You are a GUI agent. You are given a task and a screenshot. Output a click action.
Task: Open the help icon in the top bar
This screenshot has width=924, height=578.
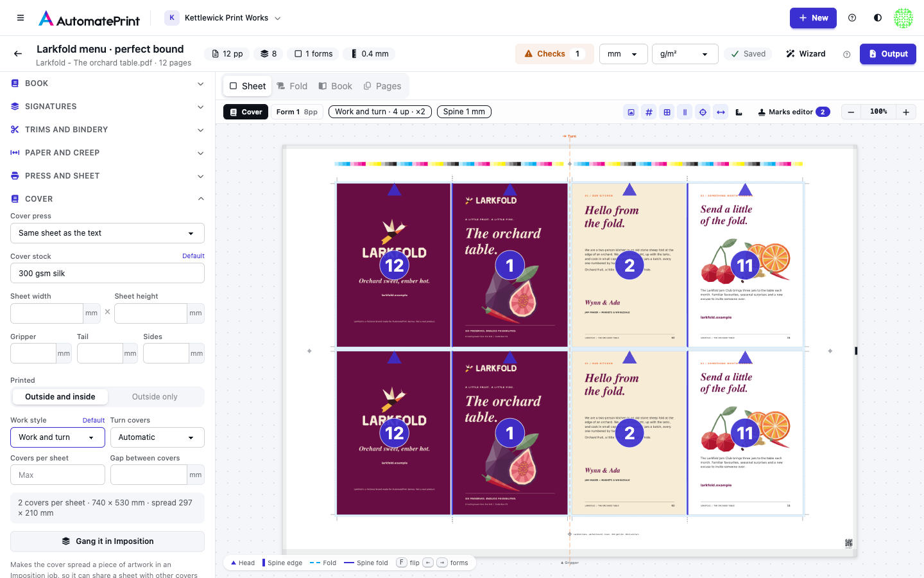852,18
